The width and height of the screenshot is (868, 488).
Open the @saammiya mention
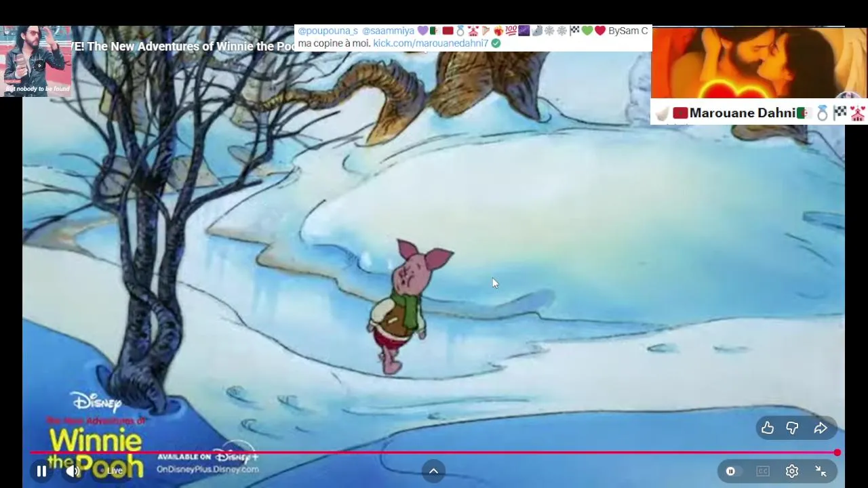(x=388, y=30)
